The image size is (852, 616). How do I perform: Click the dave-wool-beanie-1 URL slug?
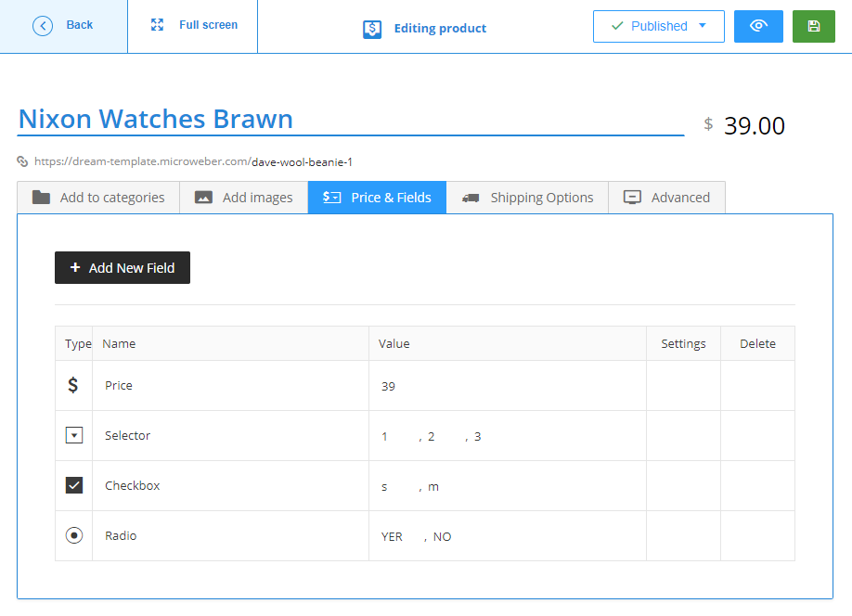pos(302,161)
